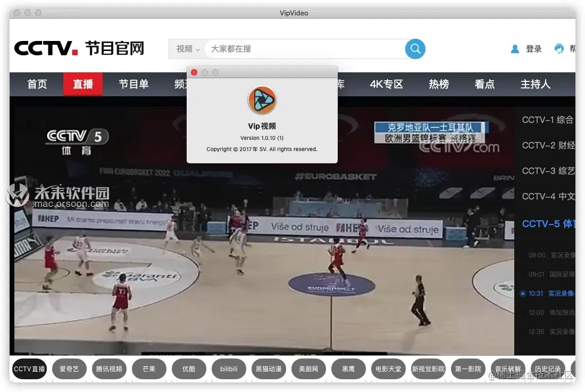
Task: Select the highlighted CCTV-5 channel
Action: click(548, 224)
